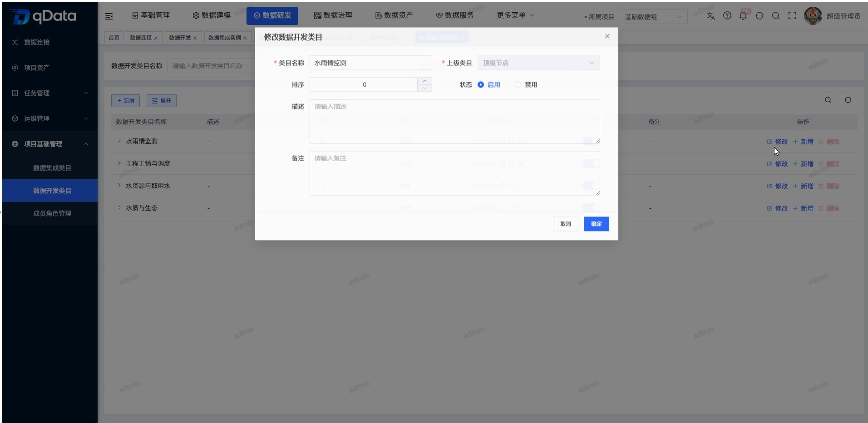Open the 所属项目 project dropdown
This screenshot has height=423, width=868.
[x=653, y=17]
